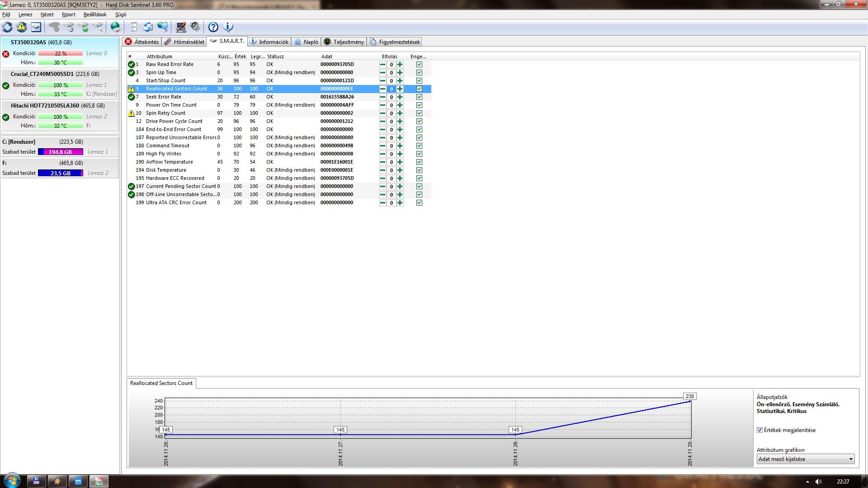Switch to the Napló tab
The width and height of the screenshot is (868, 488).
click(x=306, y=42)
